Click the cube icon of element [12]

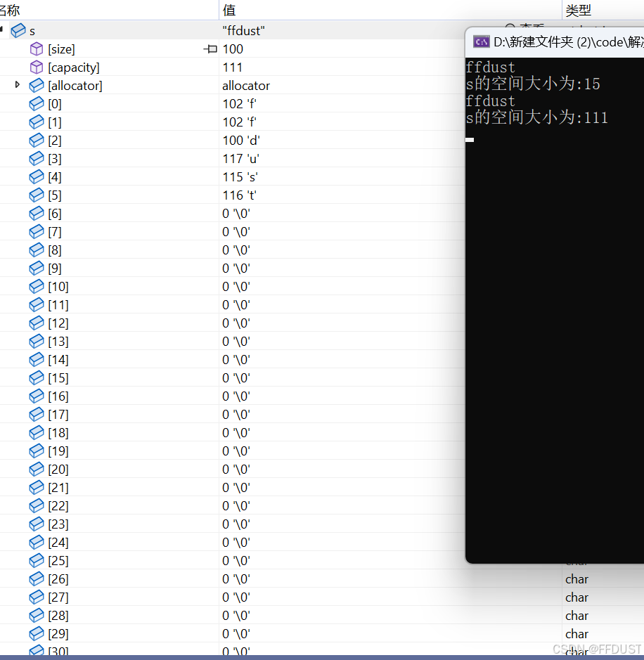pos(37,323)
